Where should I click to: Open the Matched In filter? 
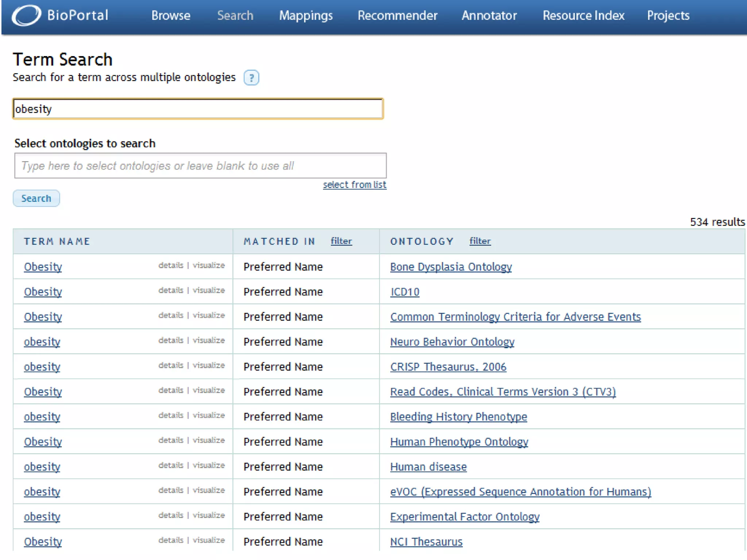point(341,241)
